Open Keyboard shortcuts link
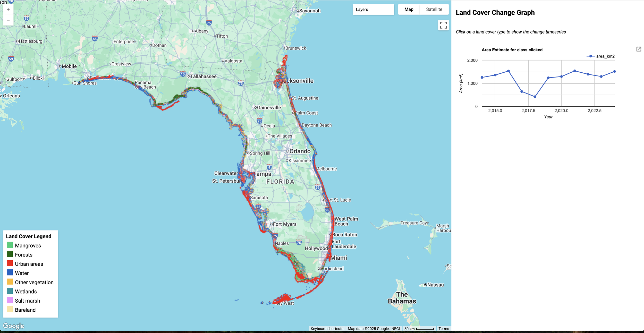This screenshot has height=333, width=644. tap(327, 329)
